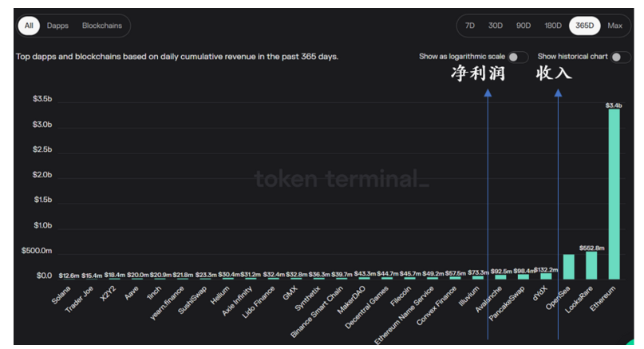The width and height of the screenshot is (644, 349).
Task: Click the $18.4m value label
Action: point(115,275)
